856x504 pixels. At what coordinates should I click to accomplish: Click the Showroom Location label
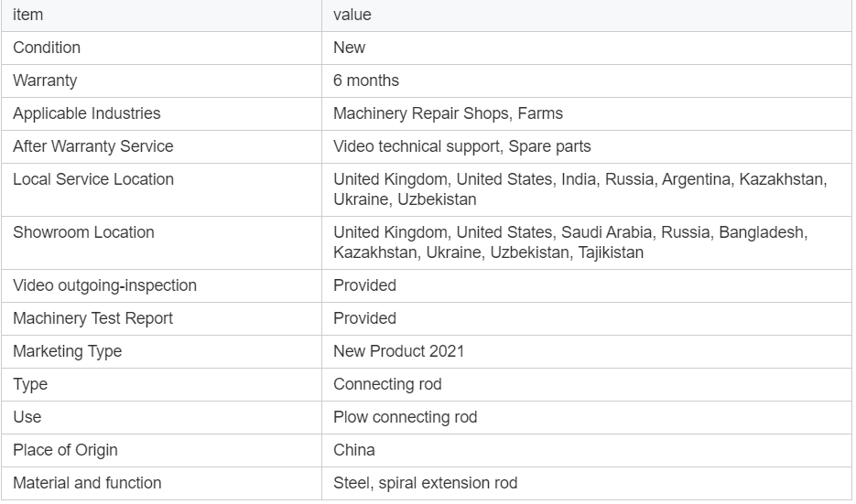click(83, 232)
